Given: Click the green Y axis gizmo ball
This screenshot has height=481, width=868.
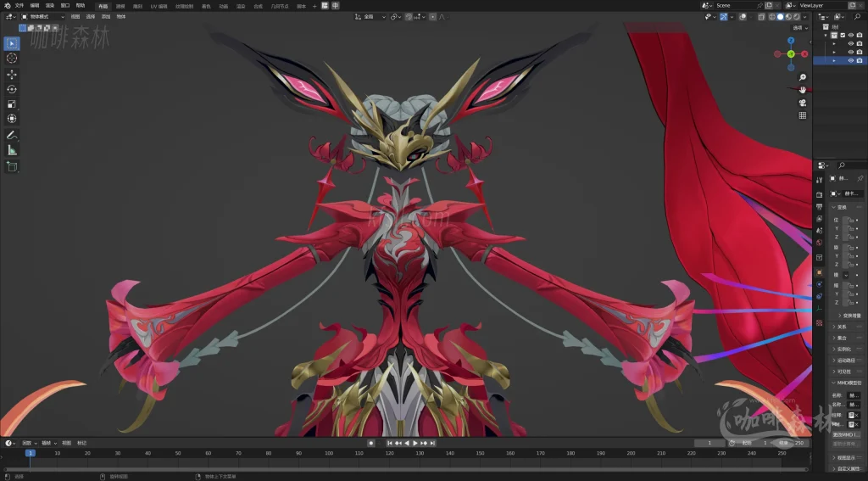Looking at the screenshot, I should [x=791, y=53].
